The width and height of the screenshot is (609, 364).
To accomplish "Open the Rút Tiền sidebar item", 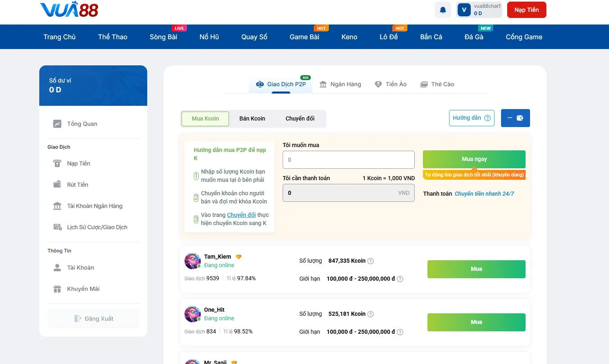I will pos(77,185).
